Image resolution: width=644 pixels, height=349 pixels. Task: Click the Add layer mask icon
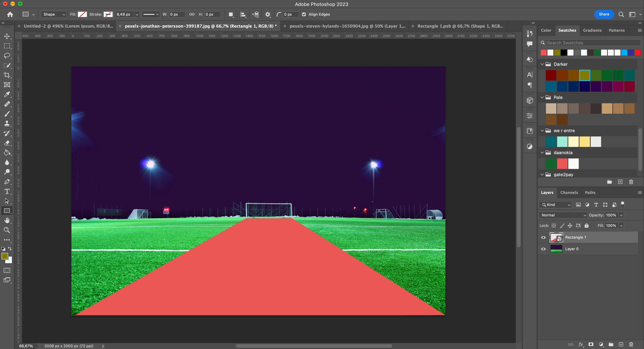[x=591, y=344]
